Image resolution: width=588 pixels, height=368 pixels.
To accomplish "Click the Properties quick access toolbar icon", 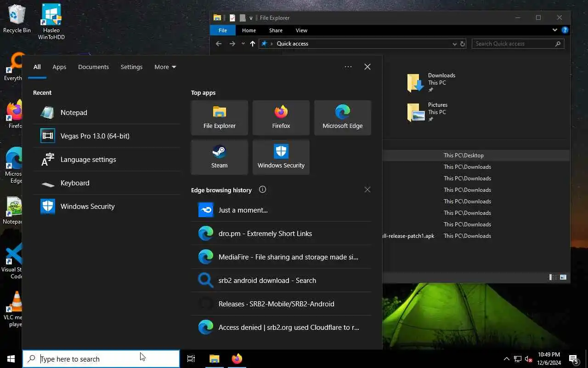I will pyautogui.click(x=232, y=18).
